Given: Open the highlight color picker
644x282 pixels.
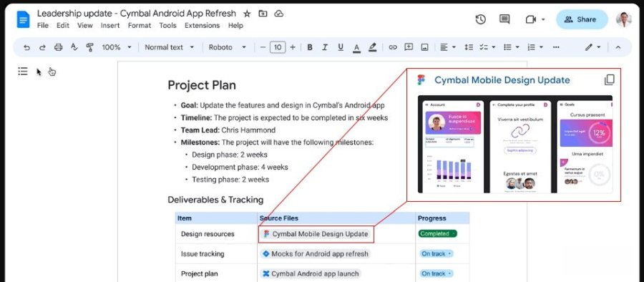Looking at the screenshot, I should coord(373,47).
